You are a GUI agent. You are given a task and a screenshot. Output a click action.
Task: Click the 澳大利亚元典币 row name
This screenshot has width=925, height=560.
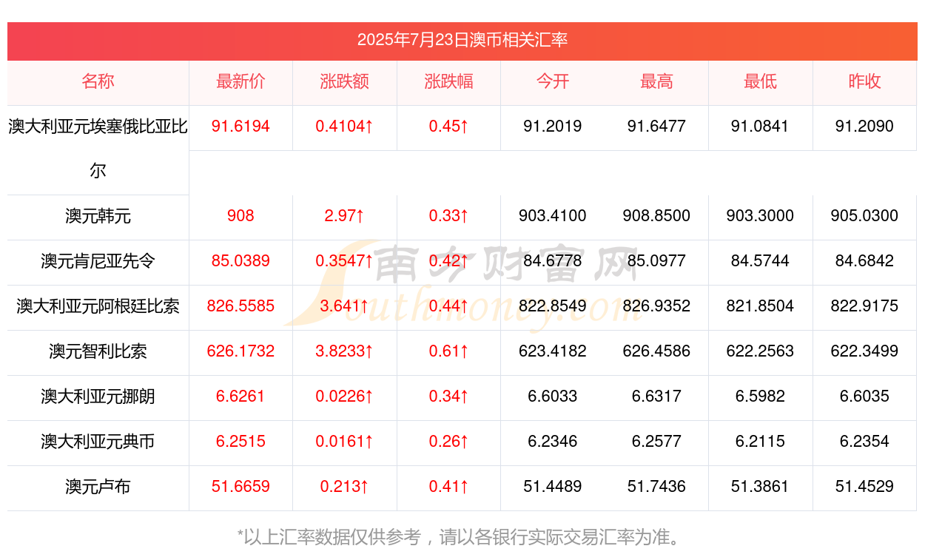pyautogui.click(x=98, y=442)
